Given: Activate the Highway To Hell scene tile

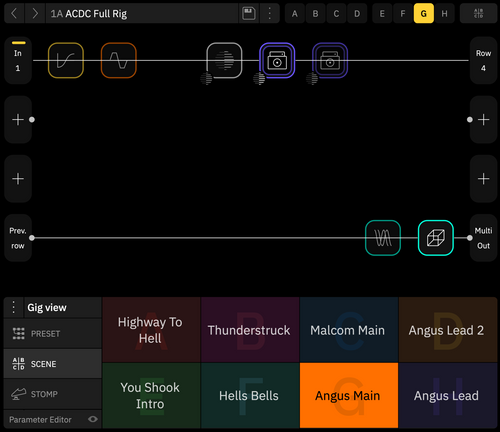Looking at the screenshot, I should (151, 330).
